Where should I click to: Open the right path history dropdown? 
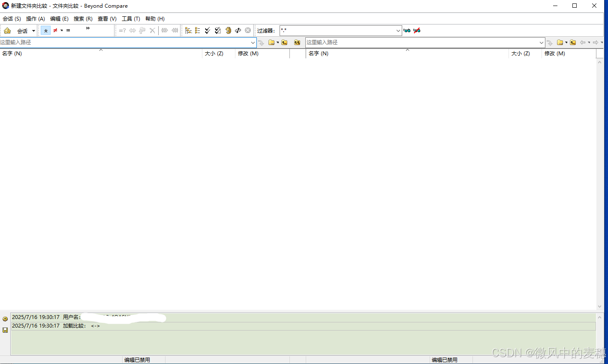(x=542, y=42)
